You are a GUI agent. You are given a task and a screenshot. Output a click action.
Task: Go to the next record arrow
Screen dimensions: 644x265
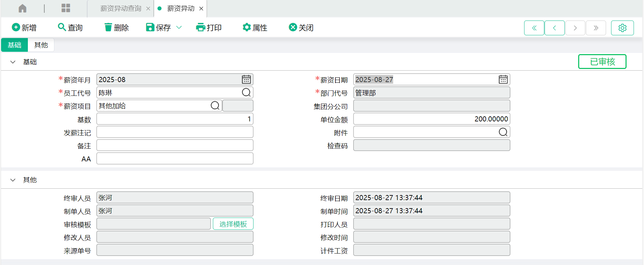[x=575, y=28]
